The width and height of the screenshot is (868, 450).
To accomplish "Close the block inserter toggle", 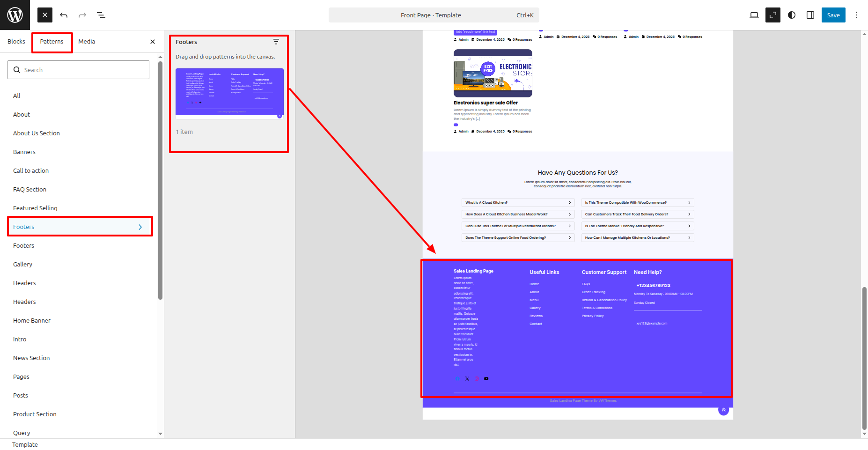I will pyautogui.click(x=45, y=15).
